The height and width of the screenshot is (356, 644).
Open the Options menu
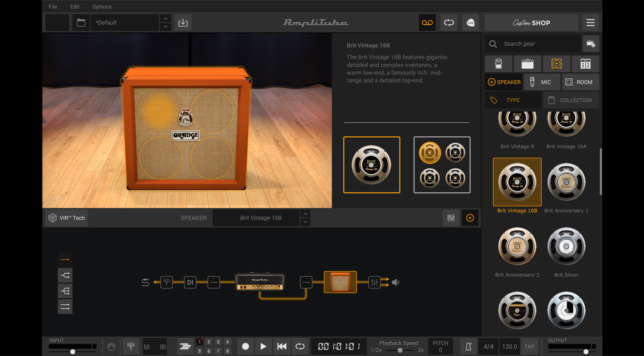point(102,7)
